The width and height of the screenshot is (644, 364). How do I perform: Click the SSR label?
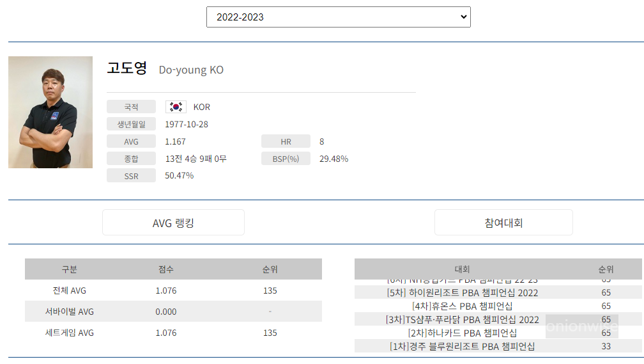[x=131, y=176]
